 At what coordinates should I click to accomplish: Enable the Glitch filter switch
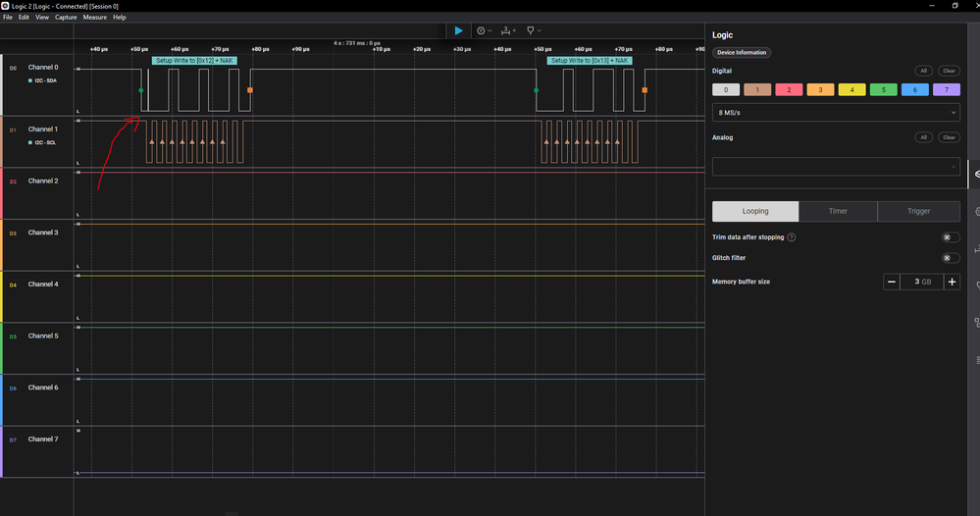[x=950, y=258]
